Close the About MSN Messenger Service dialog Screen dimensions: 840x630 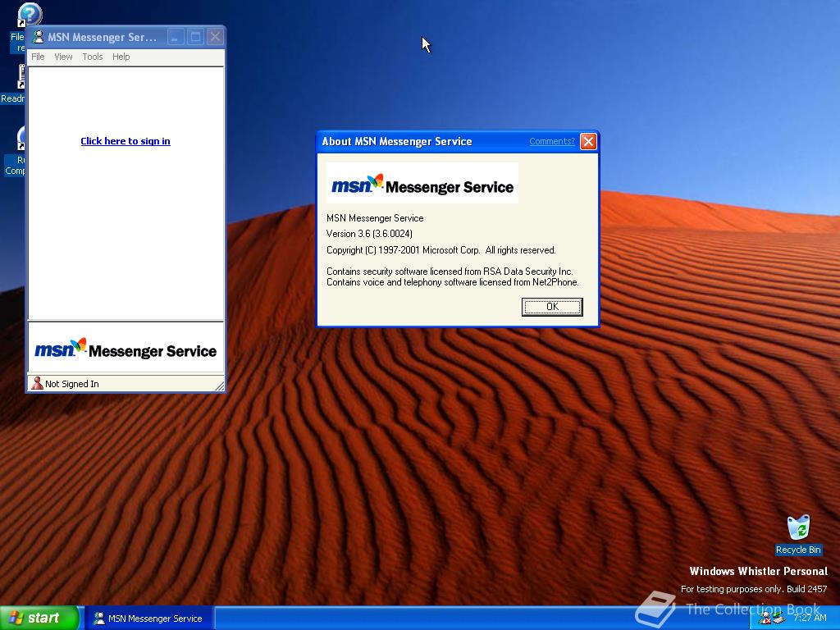(588, 141)
